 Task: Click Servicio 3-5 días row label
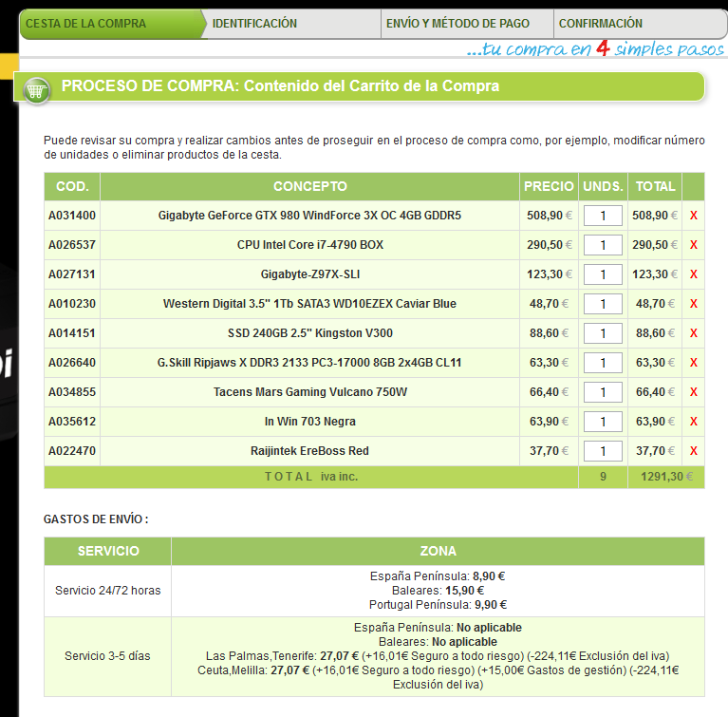click(107, 656)
